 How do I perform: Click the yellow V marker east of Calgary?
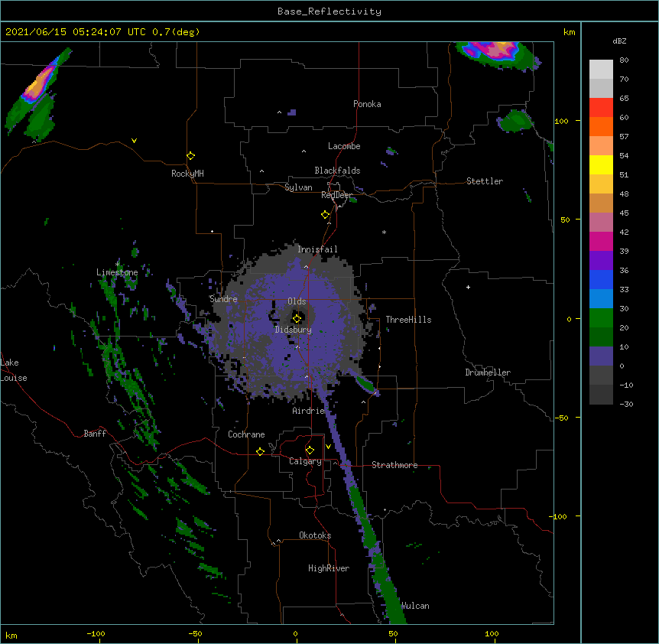coord(328,447)
